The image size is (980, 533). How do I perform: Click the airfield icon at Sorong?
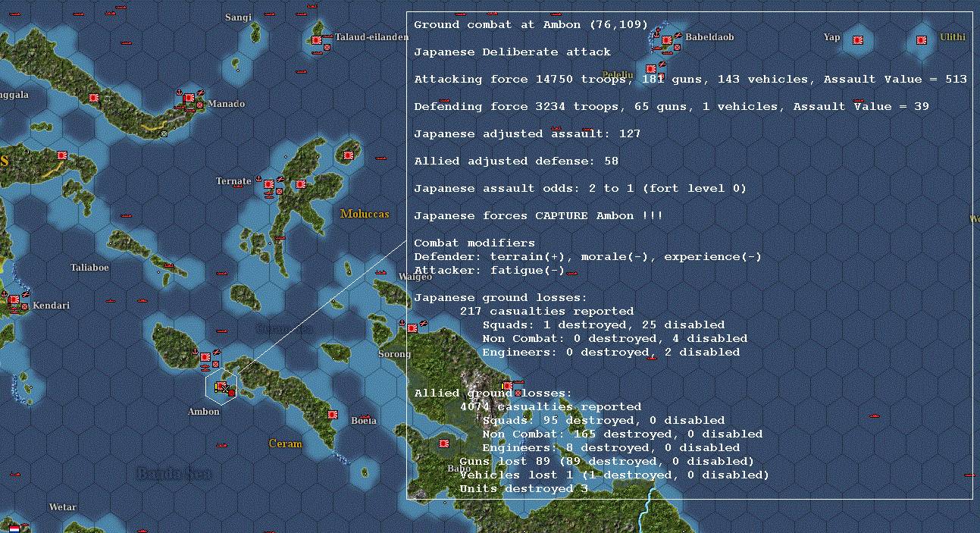[x=423, y=325]
